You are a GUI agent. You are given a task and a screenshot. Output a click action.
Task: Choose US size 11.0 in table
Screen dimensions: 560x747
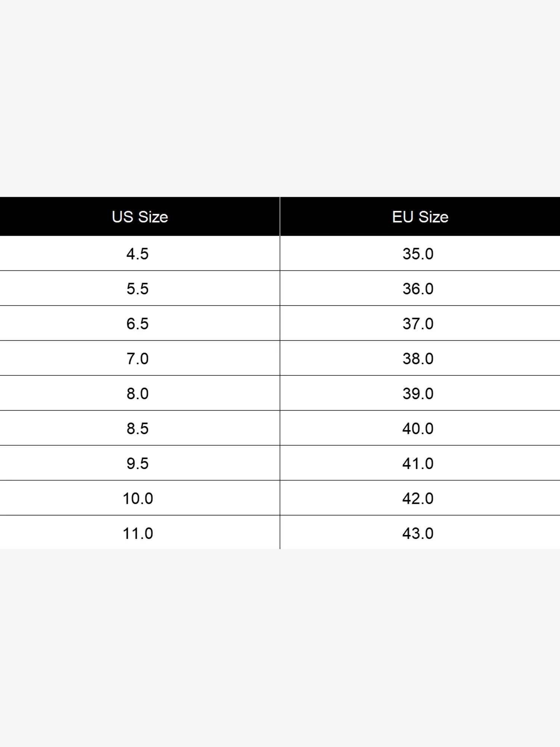138,533
